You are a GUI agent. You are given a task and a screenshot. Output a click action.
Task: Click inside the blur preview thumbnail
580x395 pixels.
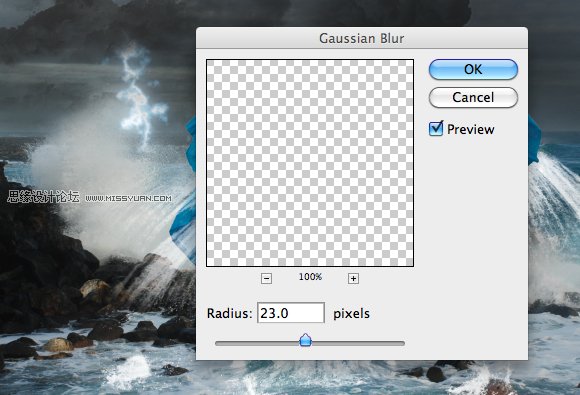tap(310, 163)
